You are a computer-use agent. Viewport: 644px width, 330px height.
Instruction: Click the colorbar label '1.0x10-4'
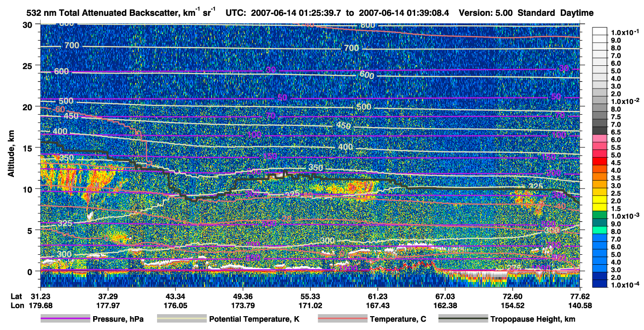coord(625,284)
